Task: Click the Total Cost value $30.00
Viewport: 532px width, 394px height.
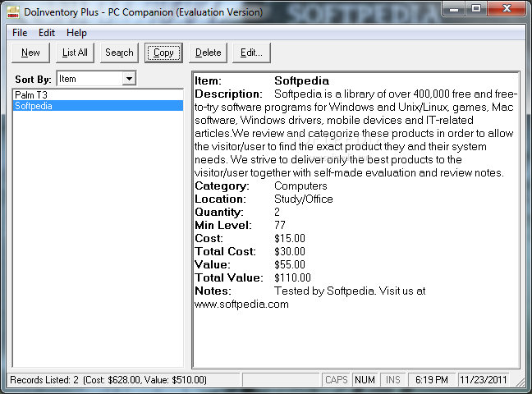Action: coord(290,251)
